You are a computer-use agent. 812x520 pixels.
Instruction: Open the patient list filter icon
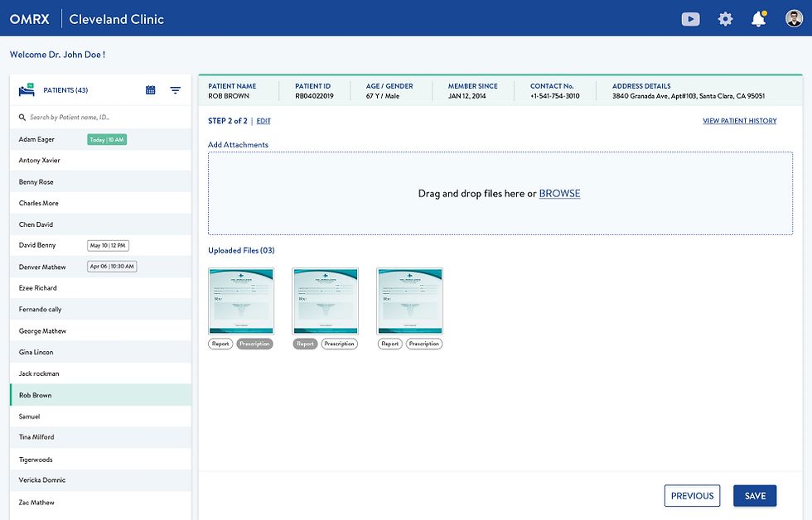[x=176, y=90]
